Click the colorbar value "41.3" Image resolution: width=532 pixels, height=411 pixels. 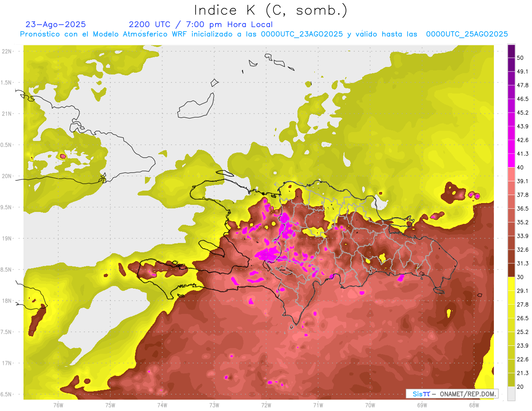click(523, 154)
